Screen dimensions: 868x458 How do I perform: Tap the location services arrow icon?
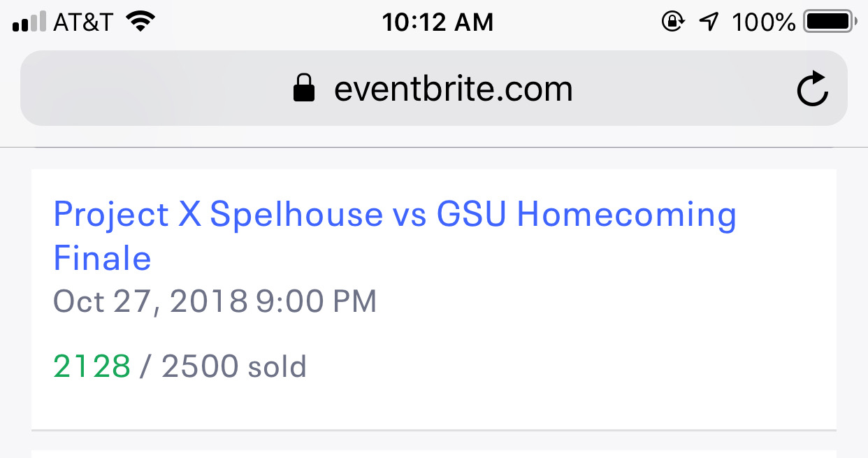709,22
